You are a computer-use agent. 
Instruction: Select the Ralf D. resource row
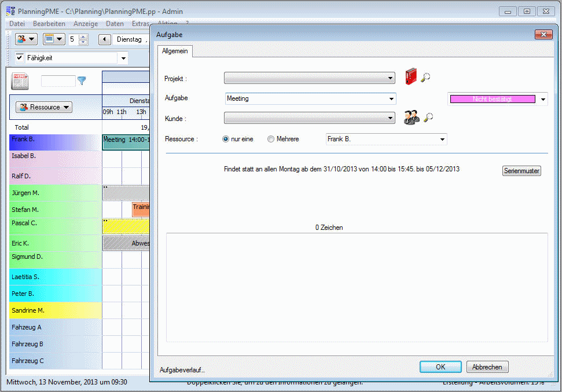pos(56,176)
